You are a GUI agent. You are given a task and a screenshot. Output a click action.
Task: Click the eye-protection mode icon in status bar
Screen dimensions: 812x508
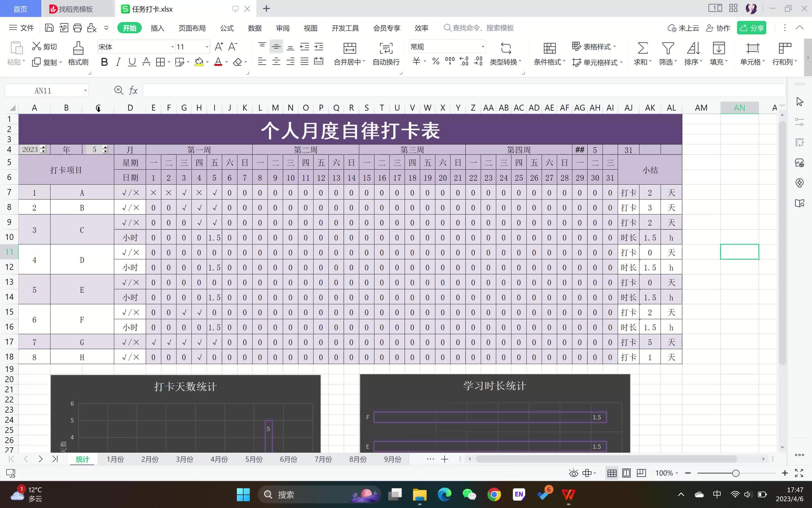573,473
